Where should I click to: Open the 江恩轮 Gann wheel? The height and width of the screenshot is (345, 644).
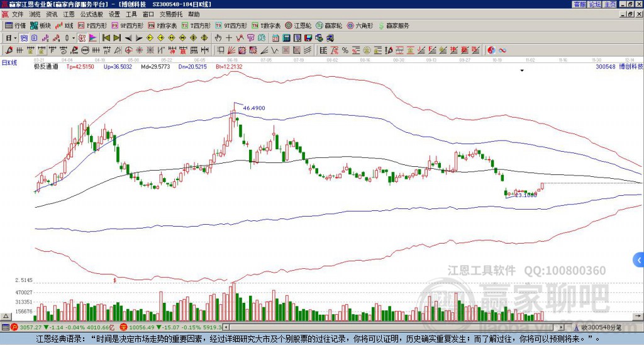tap(298, 25)
